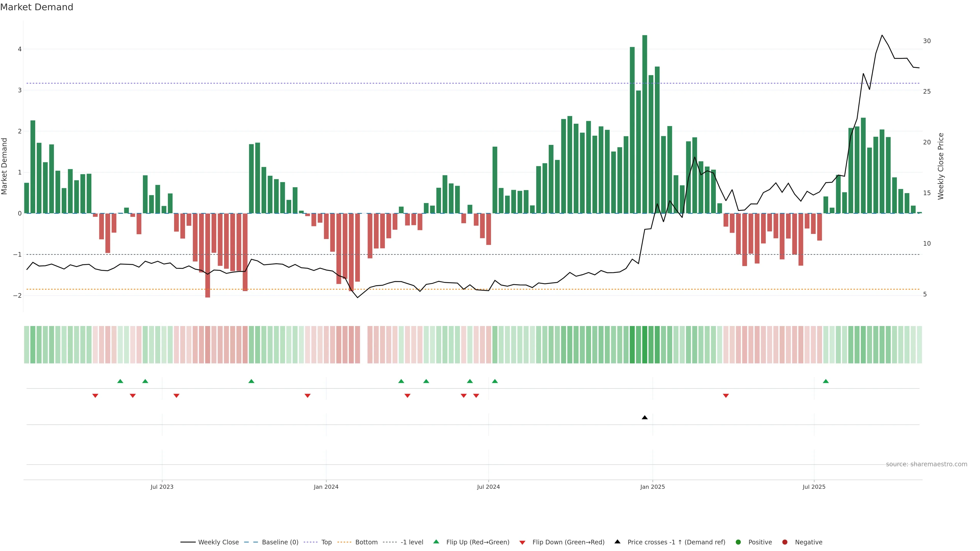This screenshot has height=551, width=980.
Task: Click the Jul 2023 axis label
Action: click(x=162, y=487)
